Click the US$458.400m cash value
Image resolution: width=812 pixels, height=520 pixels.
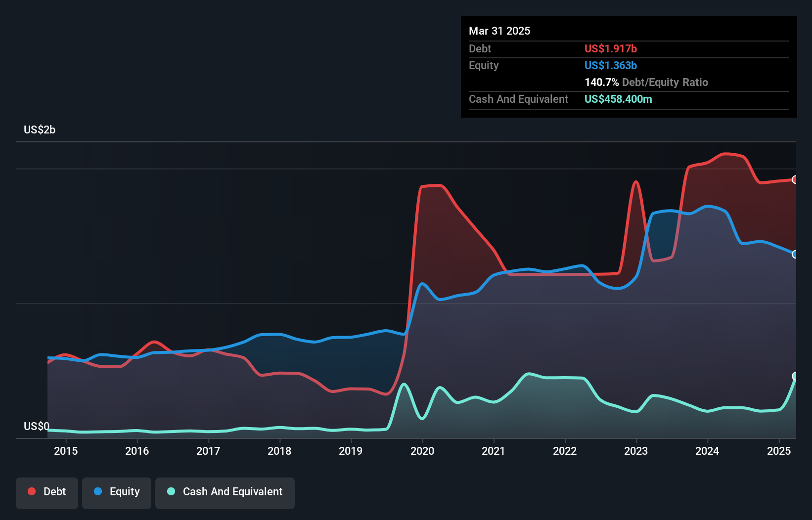click(618, 99)
